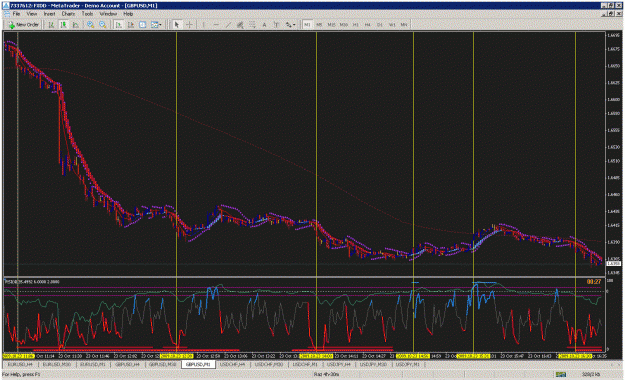Click the orange 00:27 countdown timer
Viewport: 625px width, 380px height.
coord(594,282)
